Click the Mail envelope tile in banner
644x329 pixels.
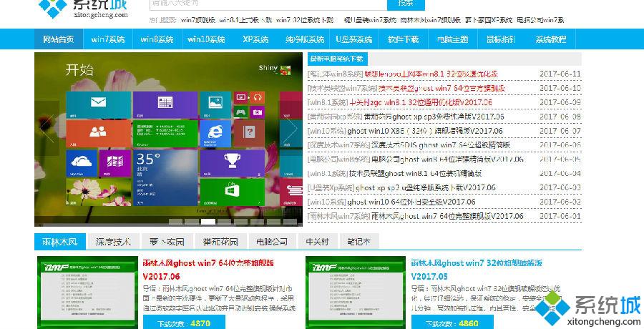(98, 105)
